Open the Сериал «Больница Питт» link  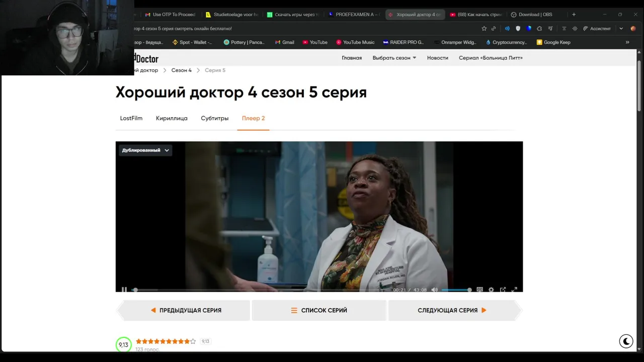pos(491,58)
